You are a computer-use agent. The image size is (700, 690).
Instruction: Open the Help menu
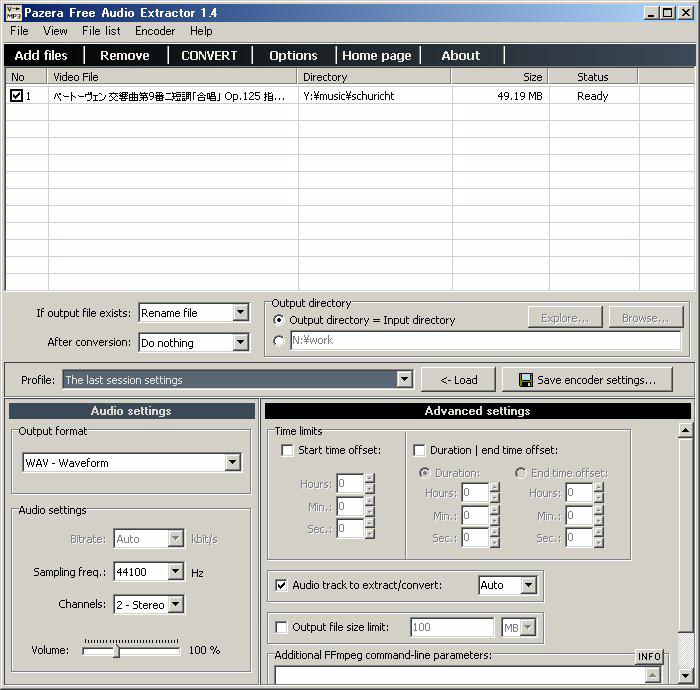[x=201, y=31]
